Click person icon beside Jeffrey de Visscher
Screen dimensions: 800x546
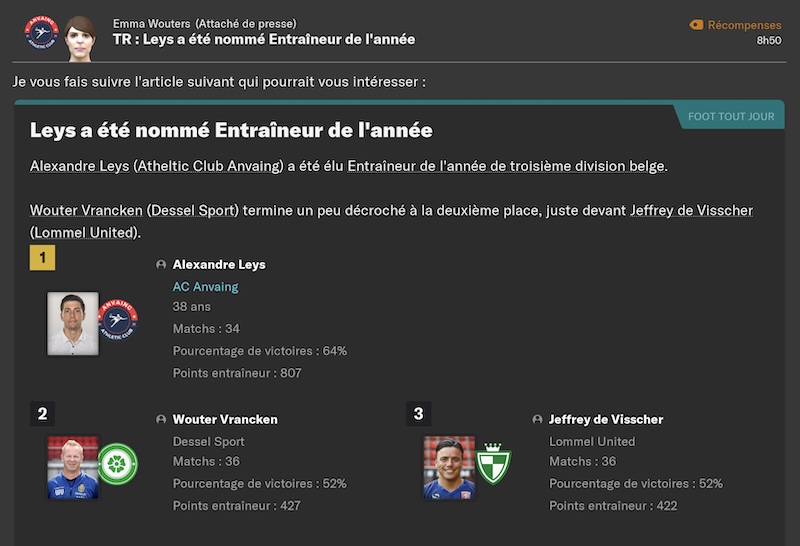click(537, 419)
